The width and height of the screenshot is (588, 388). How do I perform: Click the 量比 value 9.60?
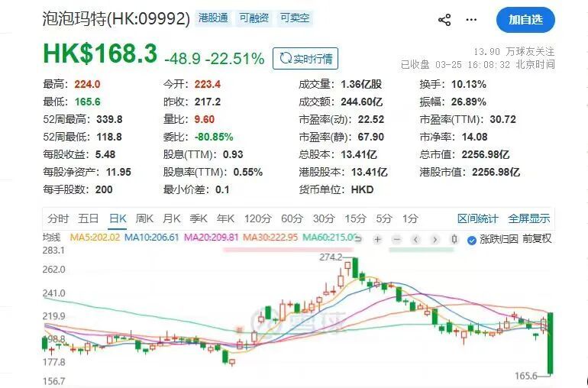click(204, 119)
